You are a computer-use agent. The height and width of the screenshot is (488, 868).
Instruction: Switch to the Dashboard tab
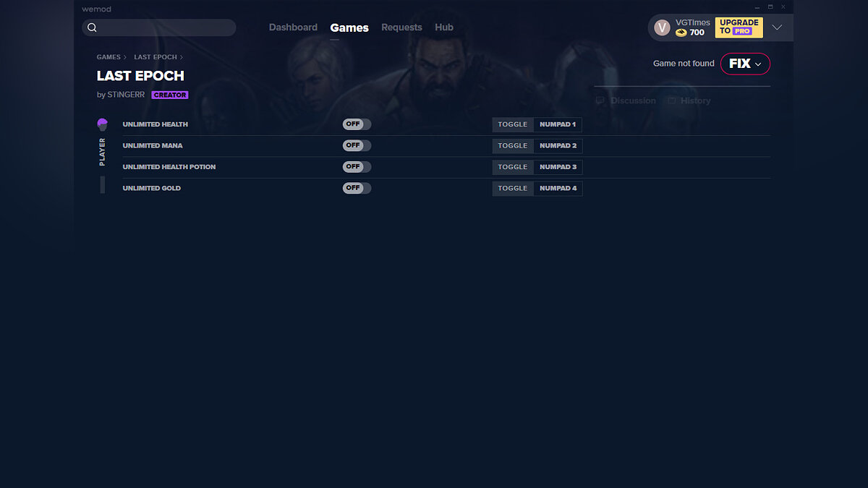(293, 27)
